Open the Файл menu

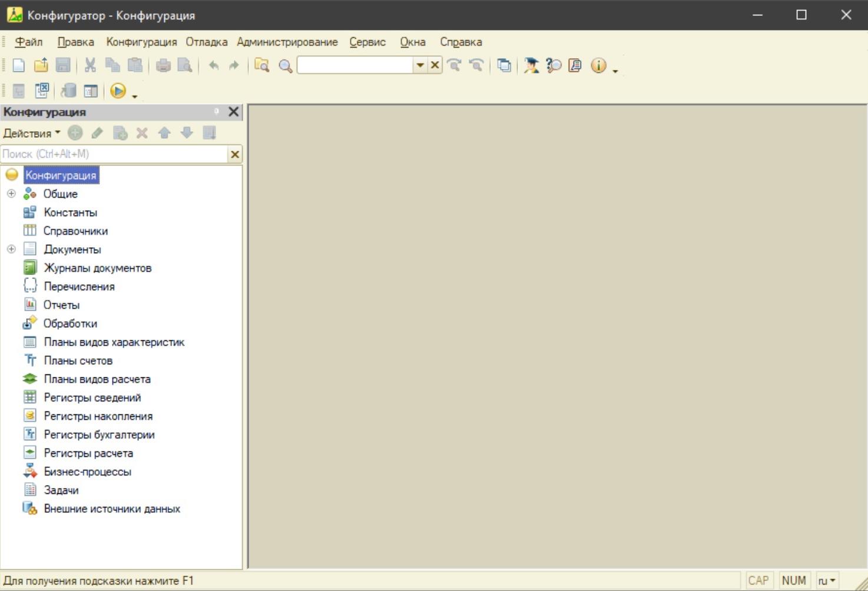click(28, 42)
